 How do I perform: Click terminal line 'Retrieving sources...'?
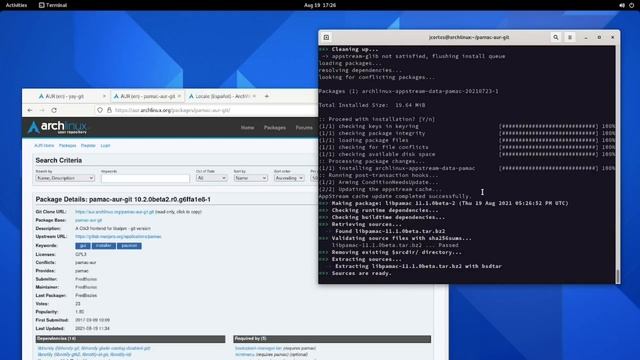[x=366, y=224]
